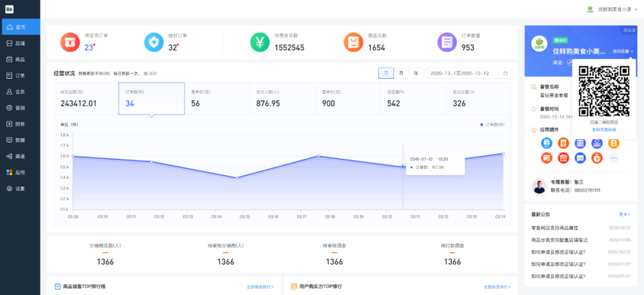Open 店铺 in the sidebar menu
644x295 pixels.
tap(20, 43)
